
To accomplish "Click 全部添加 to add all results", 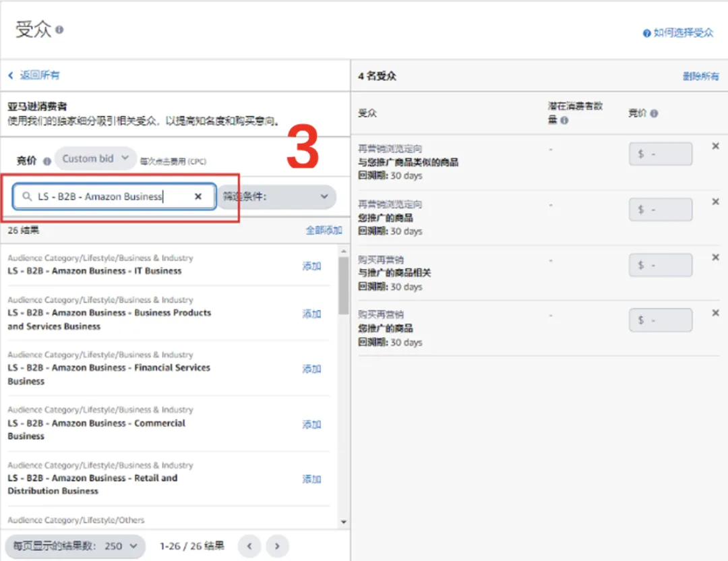I will (324, 231).
